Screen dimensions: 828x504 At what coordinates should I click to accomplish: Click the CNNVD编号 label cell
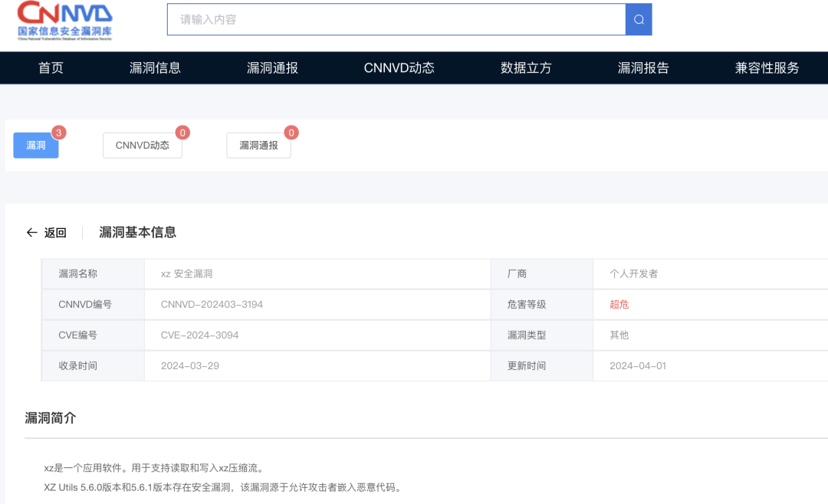coord(93,304)
